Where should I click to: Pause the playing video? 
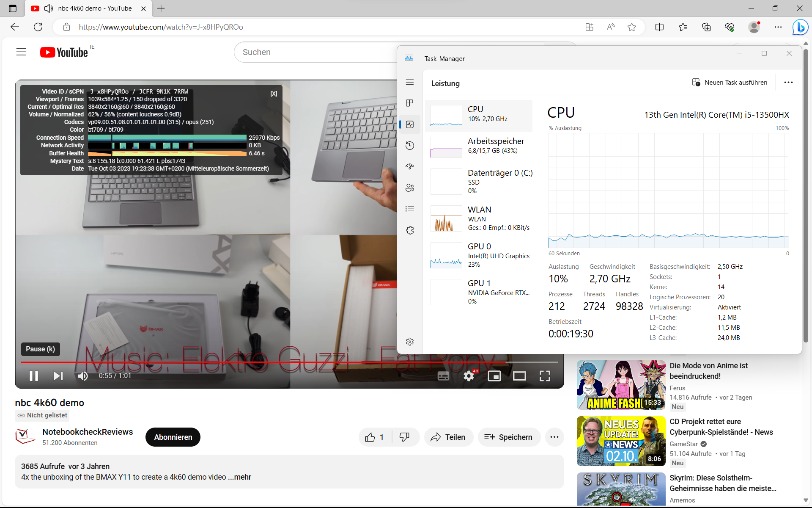tap(34, 376)
